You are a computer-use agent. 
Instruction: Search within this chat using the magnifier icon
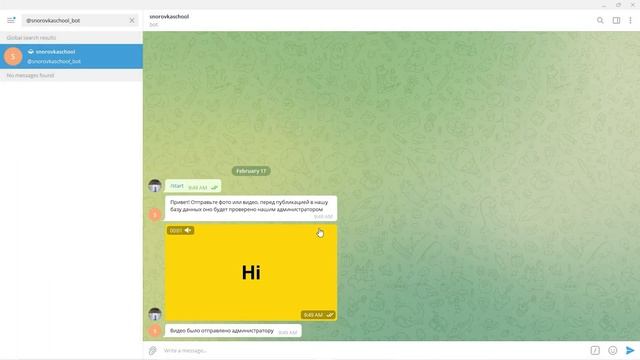click(600, 20)
